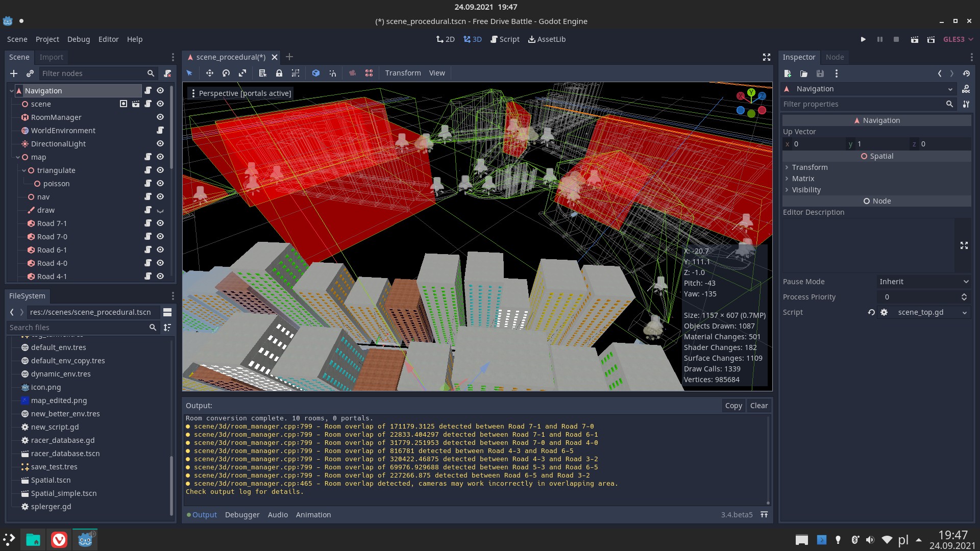Collapse the map node in scene tree
980x551 pixels.
coord(18,157)
